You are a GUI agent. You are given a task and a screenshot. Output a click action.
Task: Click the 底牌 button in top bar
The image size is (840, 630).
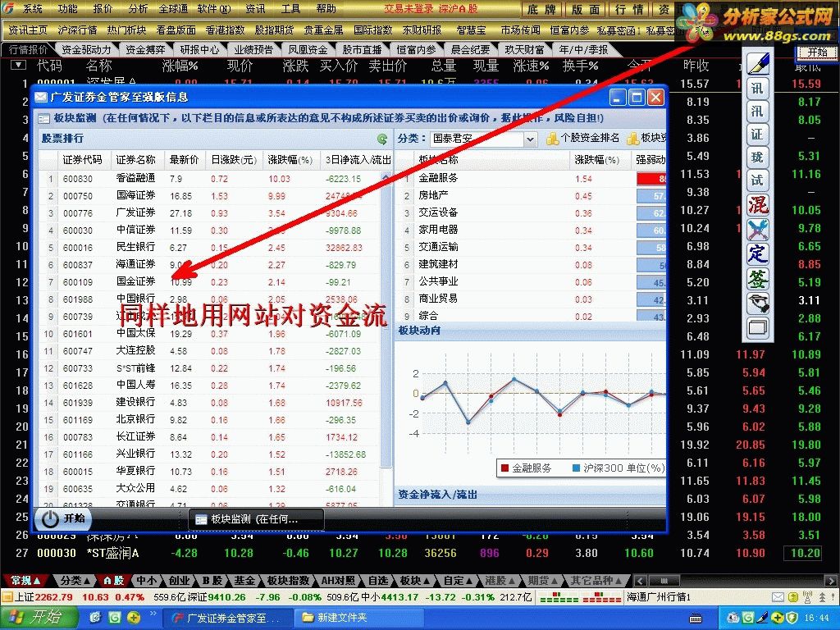click(x=541, y=9)
